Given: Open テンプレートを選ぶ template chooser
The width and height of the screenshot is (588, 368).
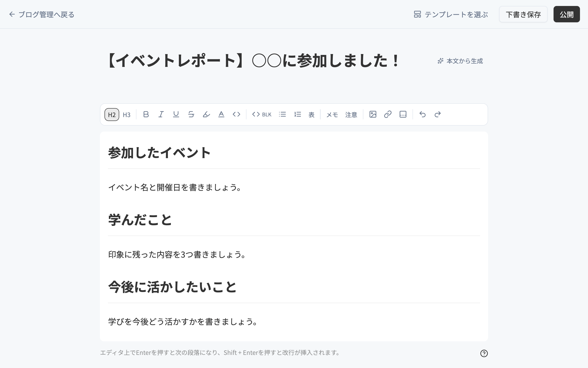Looking at the screenshot, I should (451, 14).
